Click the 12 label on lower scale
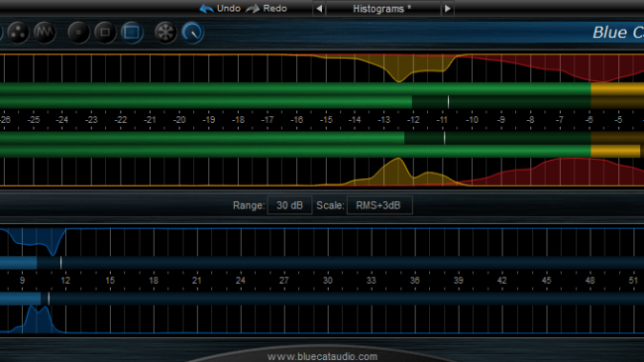Viewport: 644px width, 362px height. tap(65, 281)
